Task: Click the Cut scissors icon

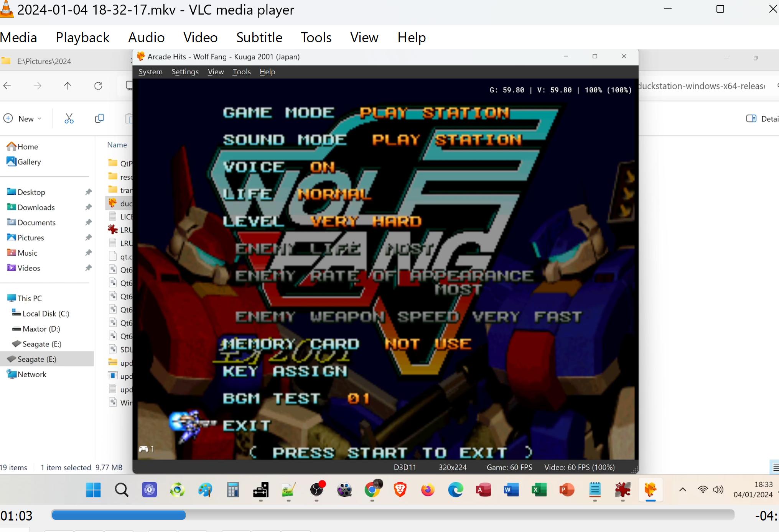Action: [x=69, y=118]
